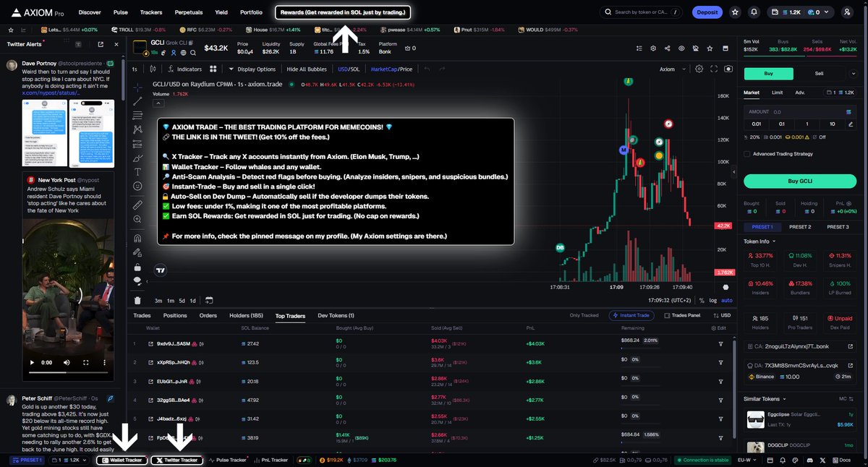
Task: Open the wallet balance selector in top bar
Action: (801, 12)
